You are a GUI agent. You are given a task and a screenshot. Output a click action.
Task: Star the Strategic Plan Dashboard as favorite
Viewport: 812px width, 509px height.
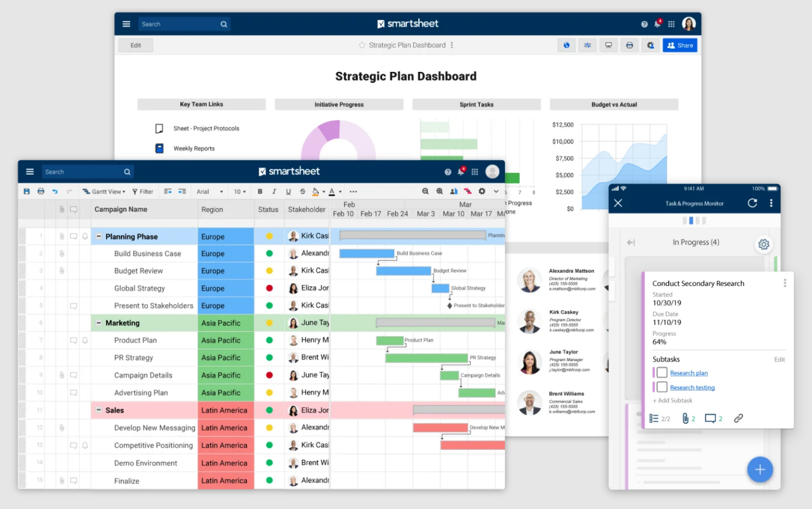(362, 45)
